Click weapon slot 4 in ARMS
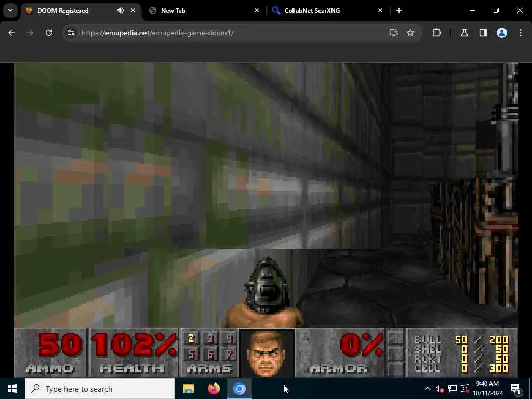532x399 pixels. point(230,338)
